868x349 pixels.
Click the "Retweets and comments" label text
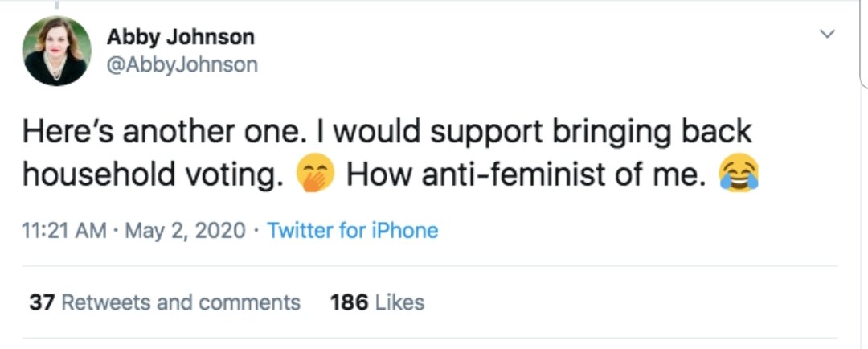[x=181, y=302]
